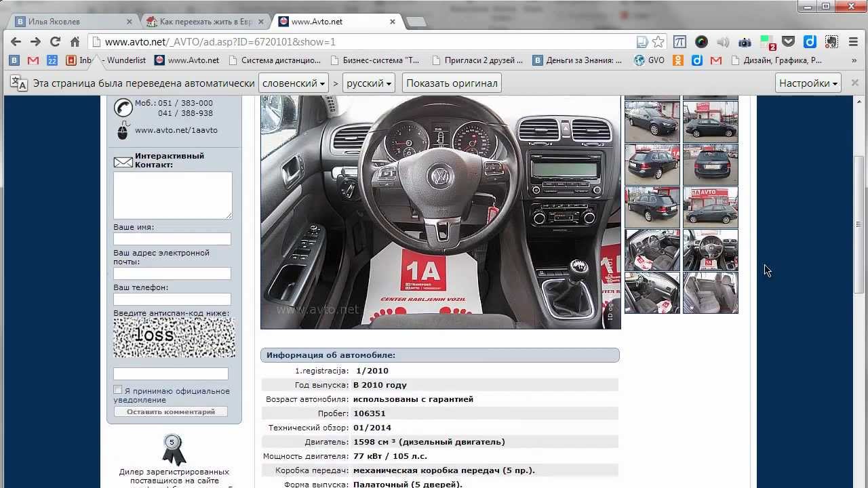
Task: Click the 1598 см³ engine value
Action: 429,442
